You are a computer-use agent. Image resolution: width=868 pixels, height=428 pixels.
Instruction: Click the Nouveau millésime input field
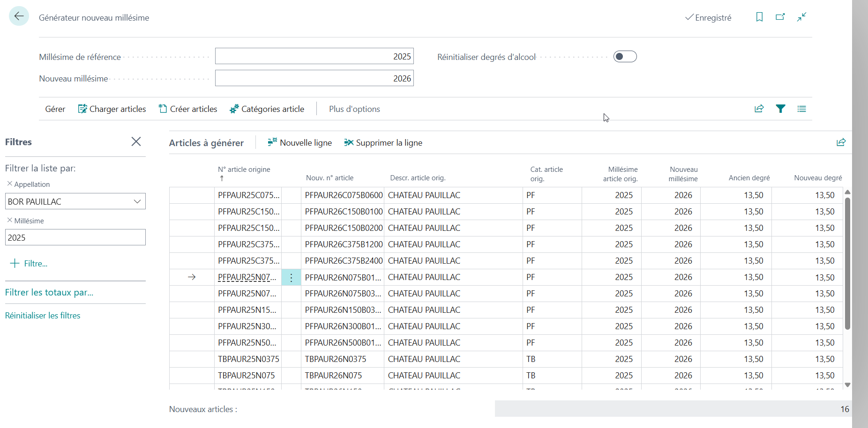click(x=314, y=78)
